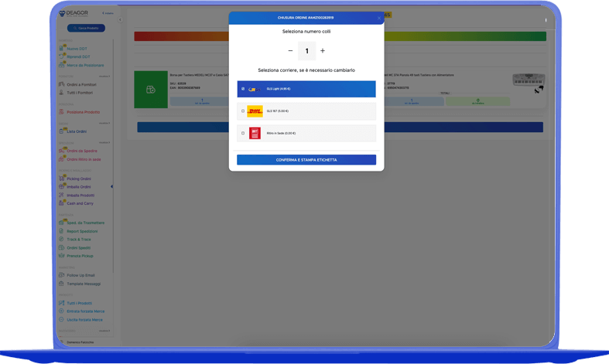Click the green package icon tile
The height and width of the screenshot is (364, 609).
coord(151,90)
